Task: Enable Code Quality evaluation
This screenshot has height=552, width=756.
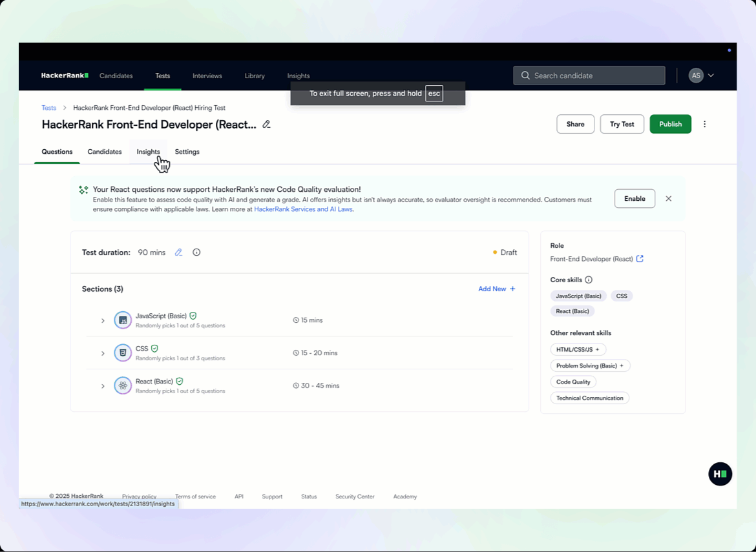Action: point(635,198)
